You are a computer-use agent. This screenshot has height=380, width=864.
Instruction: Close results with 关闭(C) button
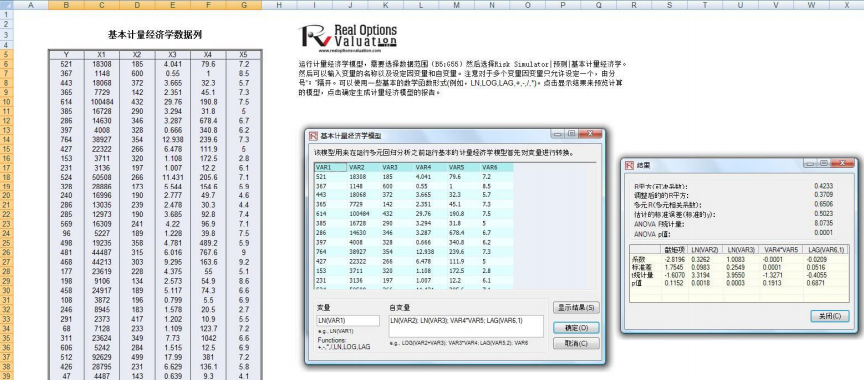[829, 316]
